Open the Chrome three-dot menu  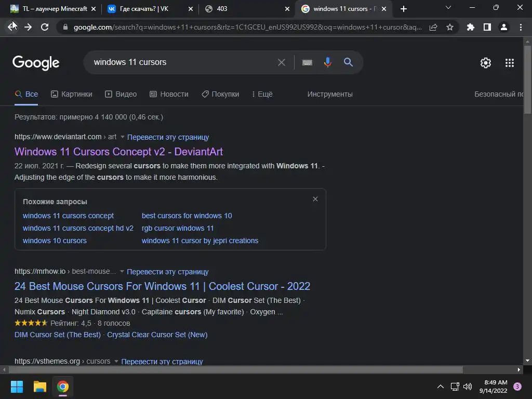[x=521, y=27]
